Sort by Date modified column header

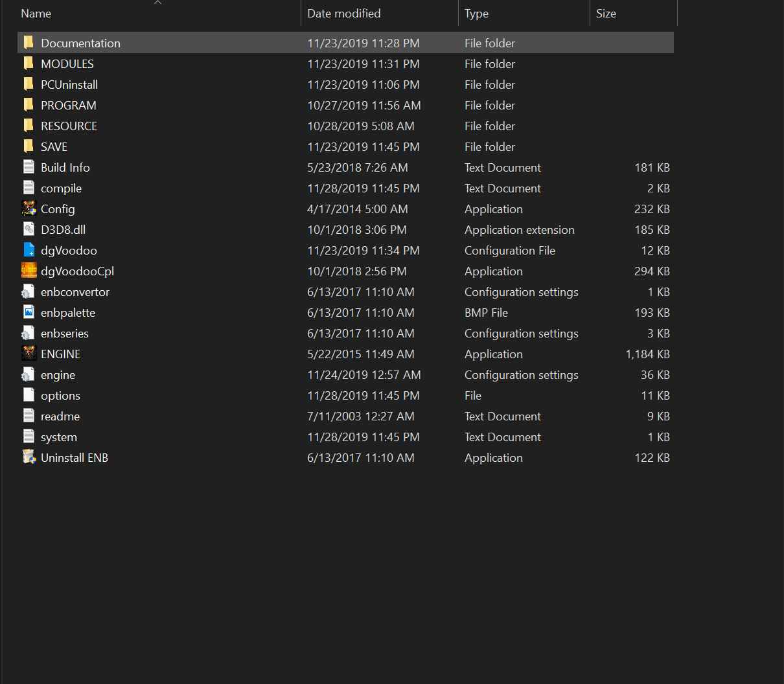tap(343, 14)
